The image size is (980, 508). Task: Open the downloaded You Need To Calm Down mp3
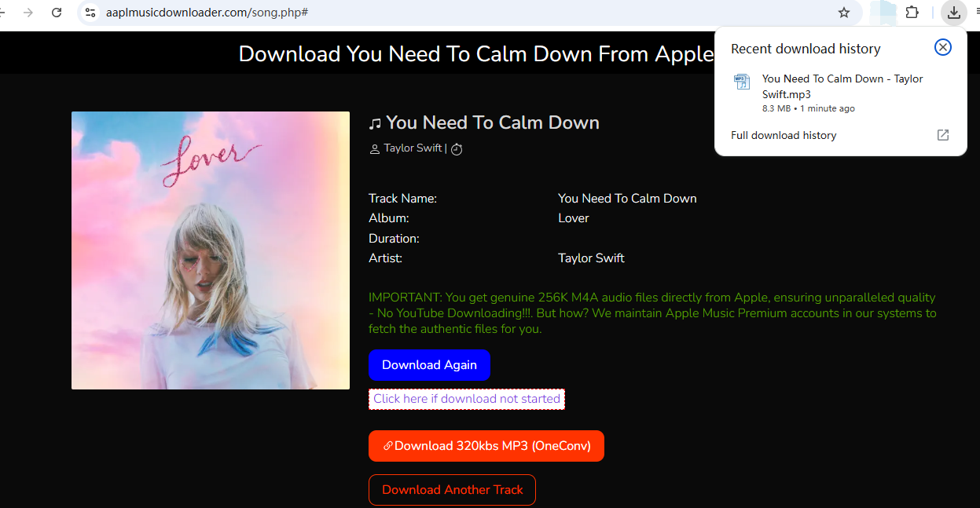point(842,86)
